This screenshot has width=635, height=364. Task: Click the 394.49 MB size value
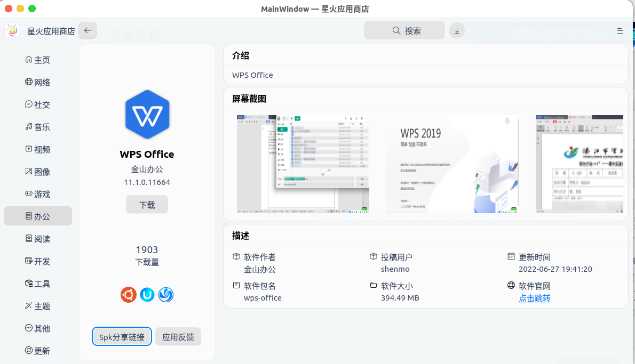click(400, 298)
